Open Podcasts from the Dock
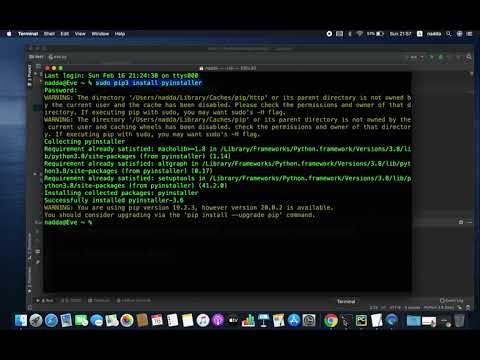 pyautogui.click(x=218, y=321)
